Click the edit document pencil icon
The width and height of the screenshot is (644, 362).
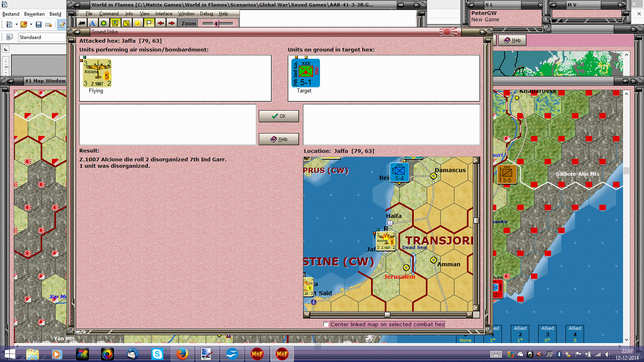[x=62, y=25]
